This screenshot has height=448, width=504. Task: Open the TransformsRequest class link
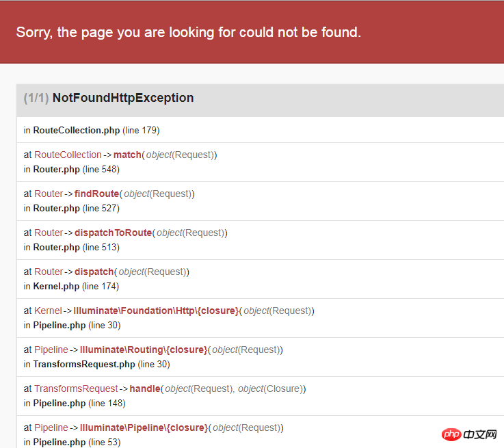coord(76,389)
